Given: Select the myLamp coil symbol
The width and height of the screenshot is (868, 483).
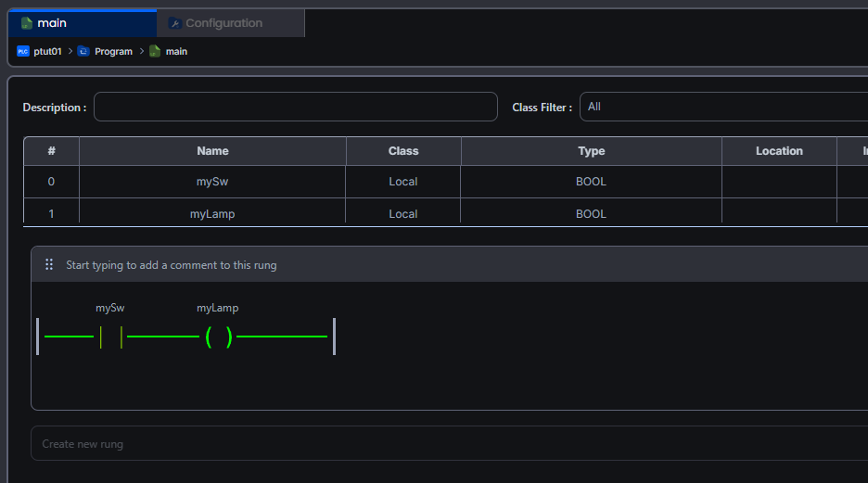Looking at the screenshot, I should point(218,337).
